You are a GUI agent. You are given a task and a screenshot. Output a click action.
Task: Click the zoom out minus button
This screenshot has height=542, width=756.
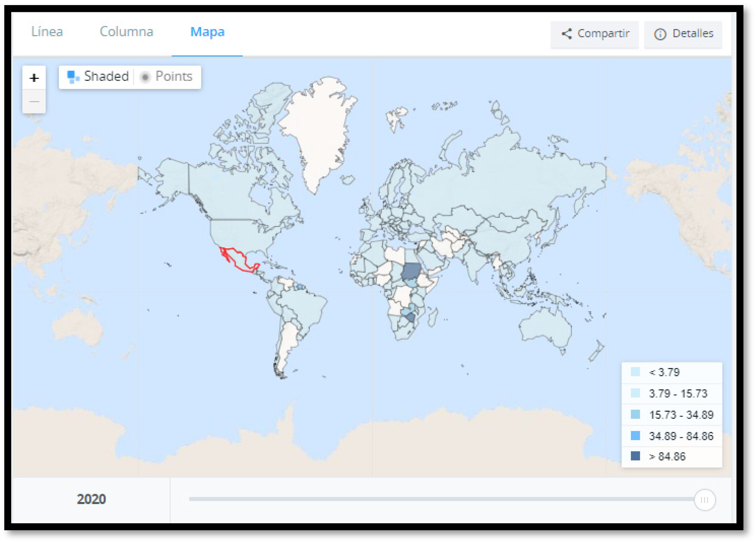tap(34, 101)
